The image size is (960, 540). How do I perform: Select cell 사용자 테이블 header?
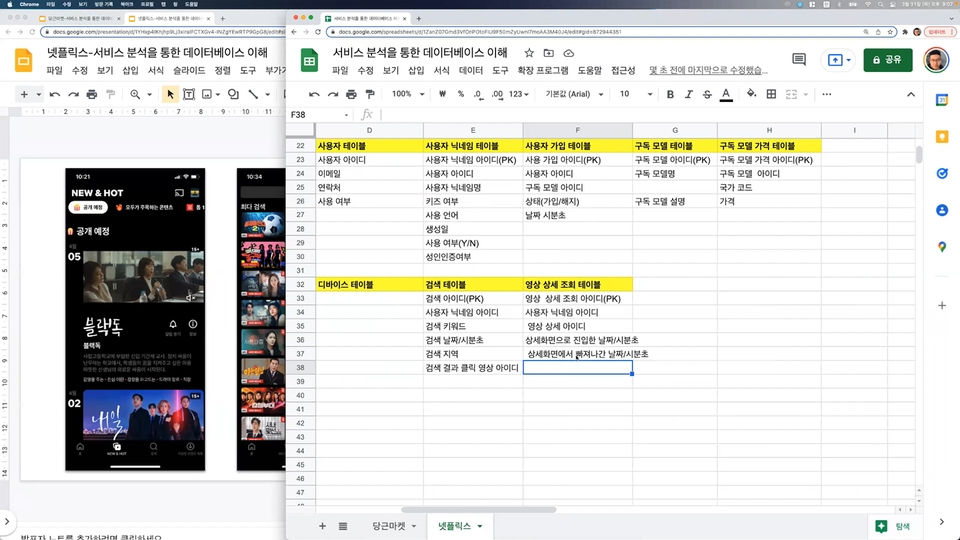[x=369, y=146]
